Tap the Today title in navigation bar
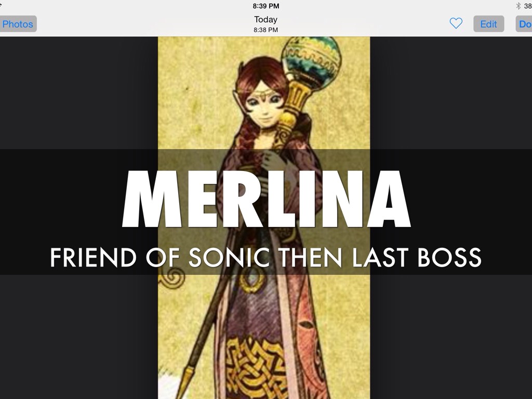The height and width of the screenshot is (399, 532). click(x=265, y=20)
